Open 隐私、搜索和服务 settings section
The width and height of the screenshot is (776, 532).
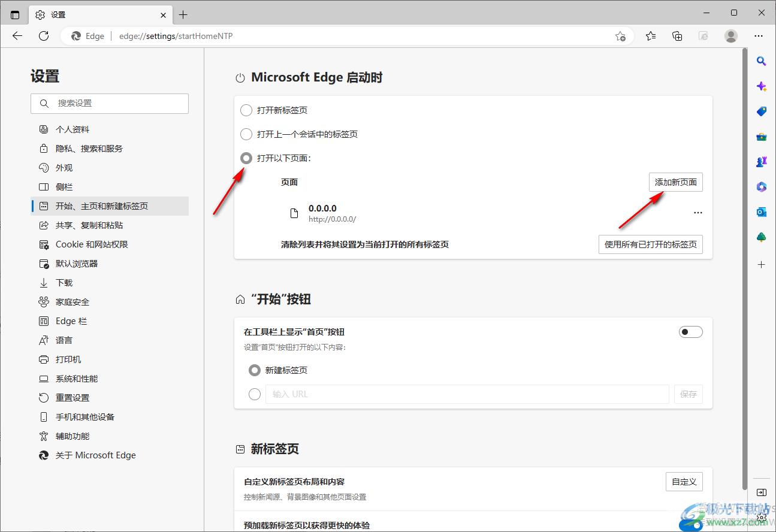(110, 149)
